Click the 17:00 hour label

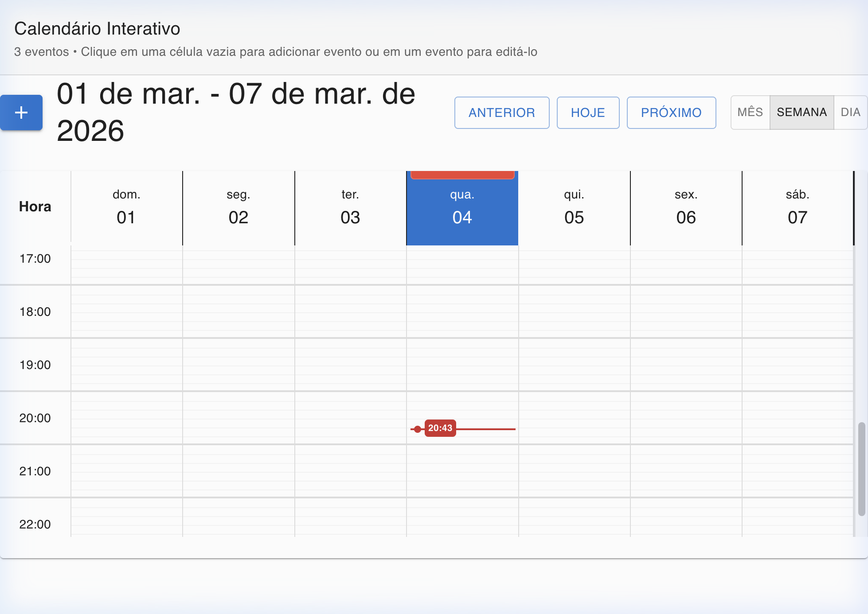35,258
